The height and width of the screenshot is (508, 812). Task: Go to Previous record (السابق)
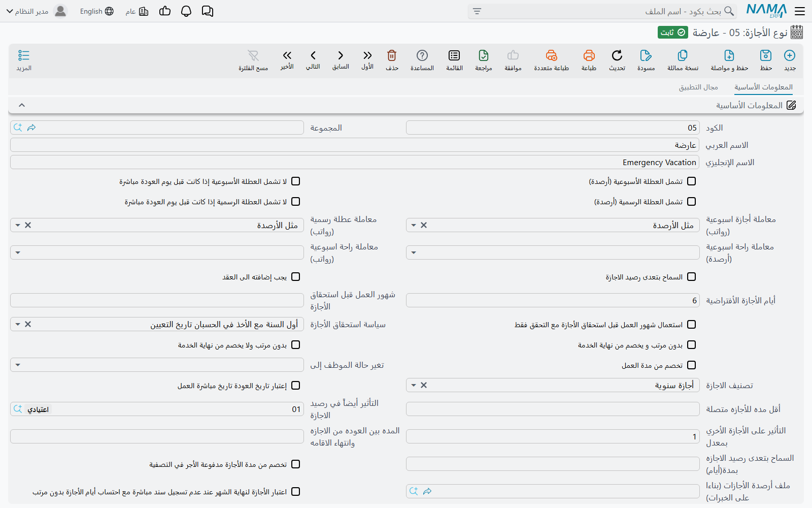341,55
